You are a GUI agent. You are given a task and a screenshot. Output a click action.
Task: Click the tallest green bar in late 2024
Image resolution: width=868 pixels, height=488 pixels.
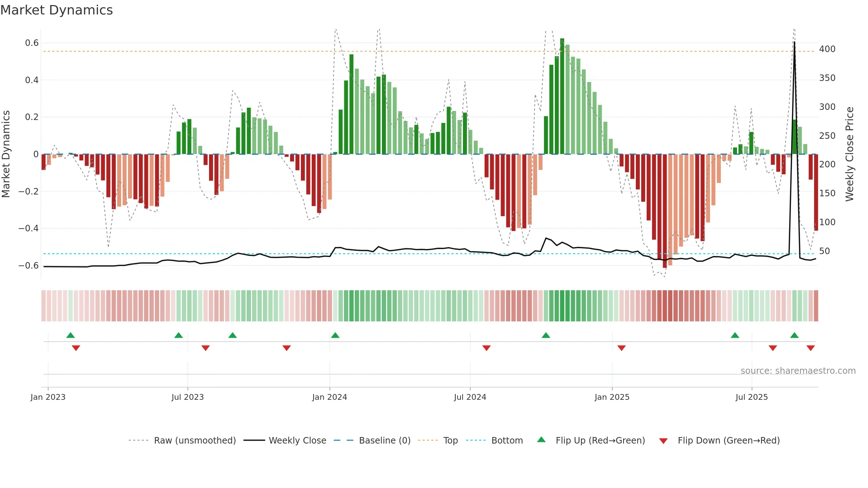562,96
